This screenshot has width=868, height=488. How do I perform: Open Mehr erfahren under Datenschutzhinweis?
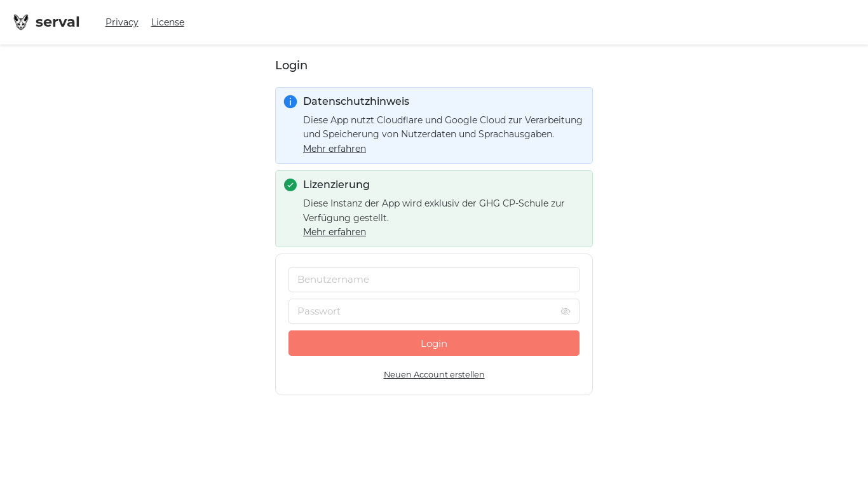pos(334,149)
